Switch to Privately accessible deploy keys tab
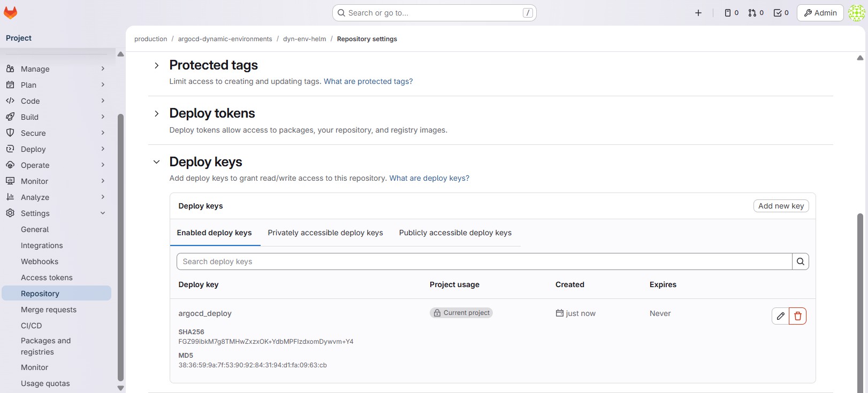868x393 pixels. pos(325,233)
